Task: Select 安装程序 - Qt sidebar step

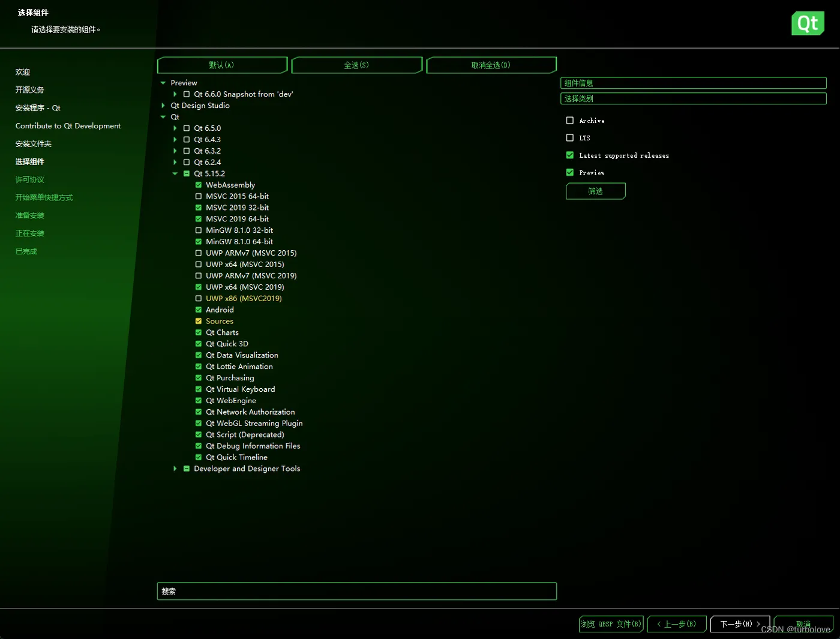Action: coord(38,108)
